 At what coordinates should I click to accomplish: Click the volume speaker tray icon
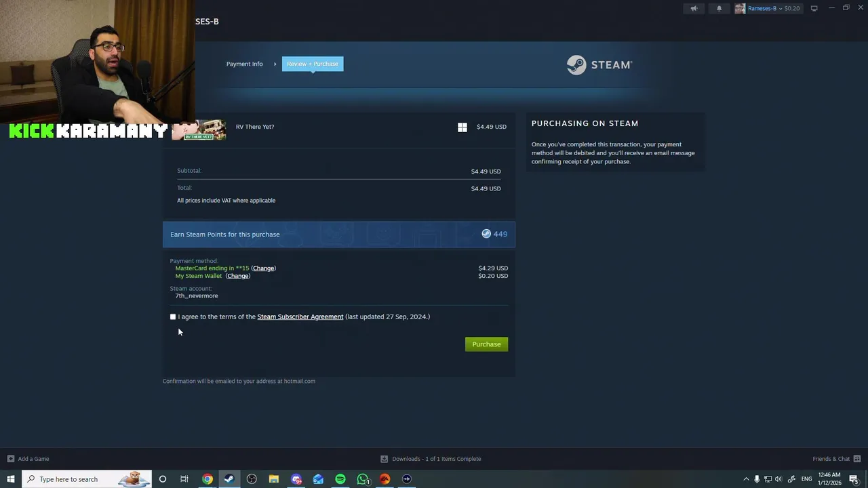pos(778,479)
